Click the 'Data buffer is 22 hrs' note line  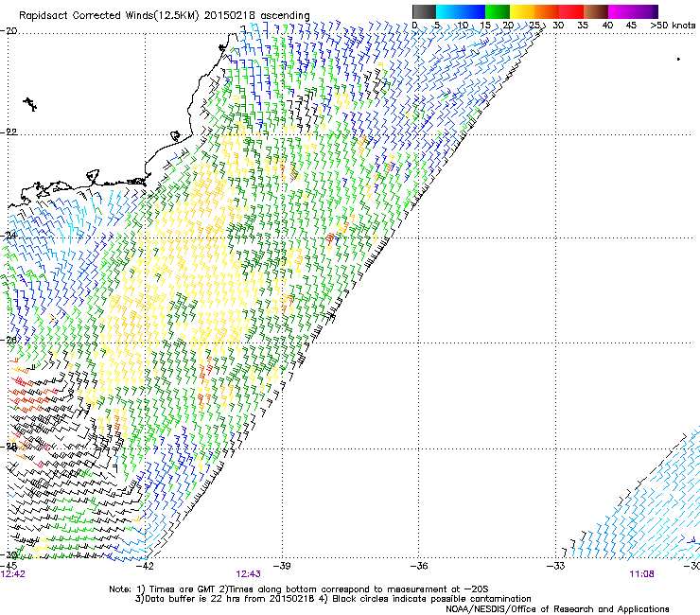(333, 599)
